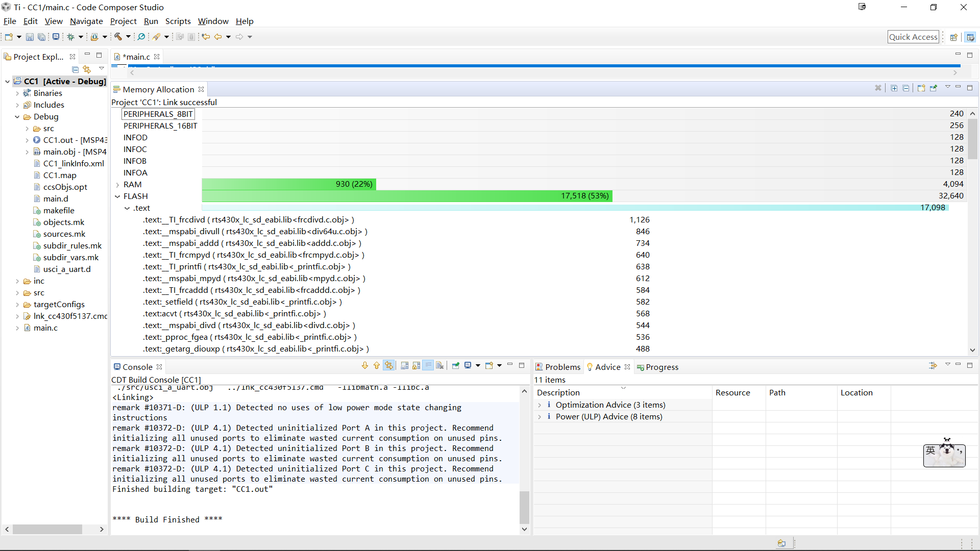Collapse the .text section under FLASH
The width and height of the screenshot is (980, 551).
127,208
